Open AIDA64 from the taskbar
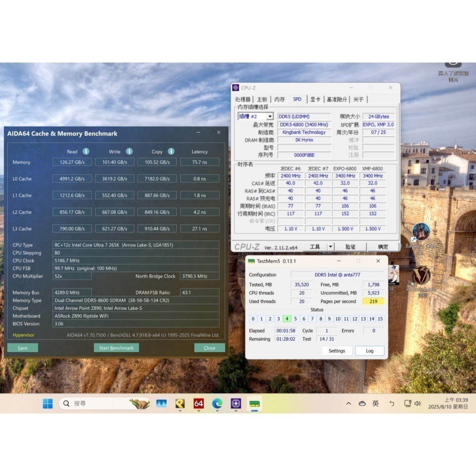Screen dimensions: 476x476 point(198,403)
